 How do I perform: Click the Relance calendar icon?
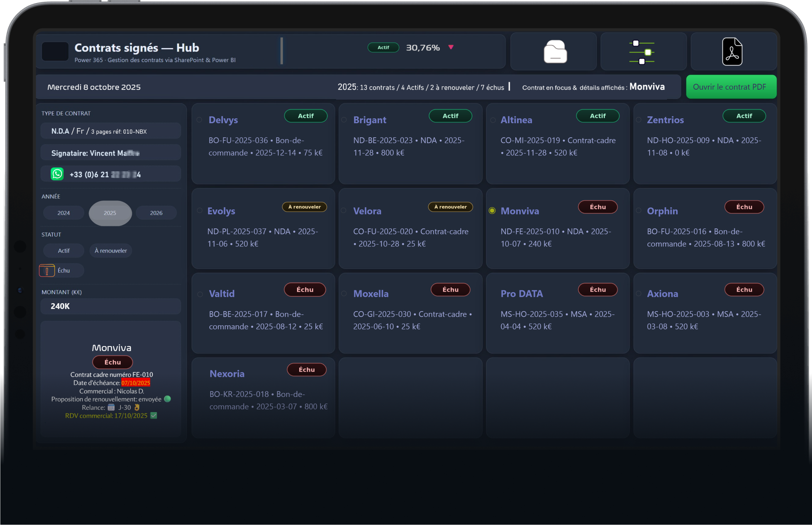(x=111, y=407)
